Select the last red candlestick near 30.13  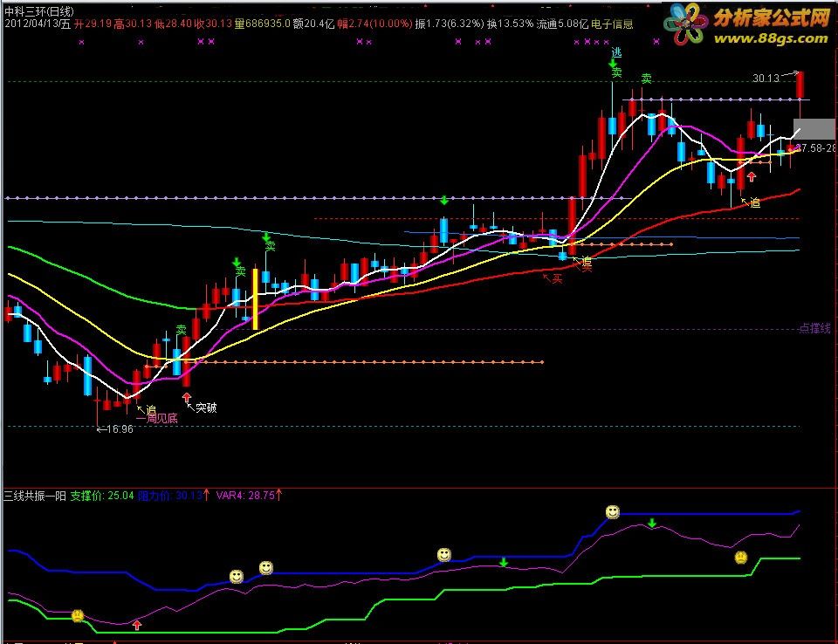click(x=800, y=86)
